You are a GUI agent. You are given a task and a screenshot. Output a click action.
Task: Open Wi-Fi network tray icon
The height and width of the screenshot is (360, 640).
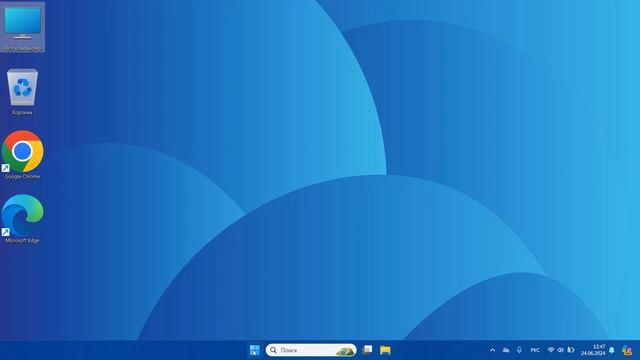(x=551, y=350)
